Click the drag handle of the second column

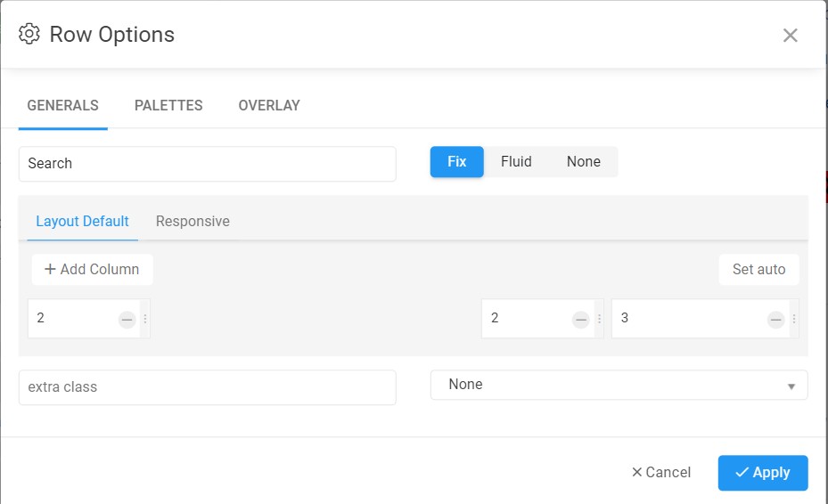point(600,319)
